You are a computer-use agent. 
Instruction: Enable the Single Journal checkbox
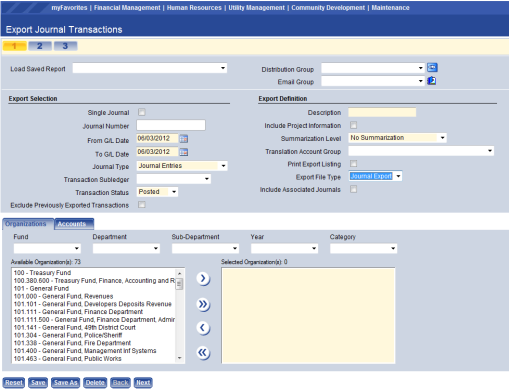click(x=142, y=112)
